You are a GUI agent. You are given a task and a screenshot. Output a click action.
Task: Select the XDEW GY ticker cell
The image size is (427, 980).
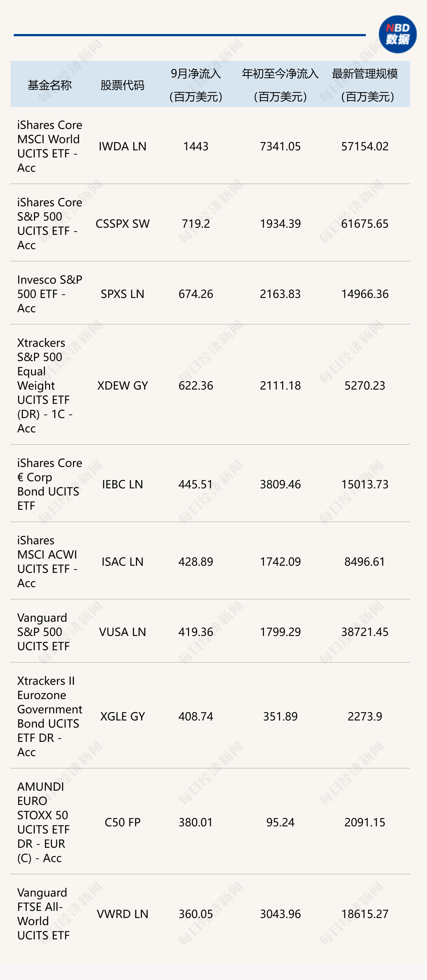pyautogui.click(x=122, y=385)
